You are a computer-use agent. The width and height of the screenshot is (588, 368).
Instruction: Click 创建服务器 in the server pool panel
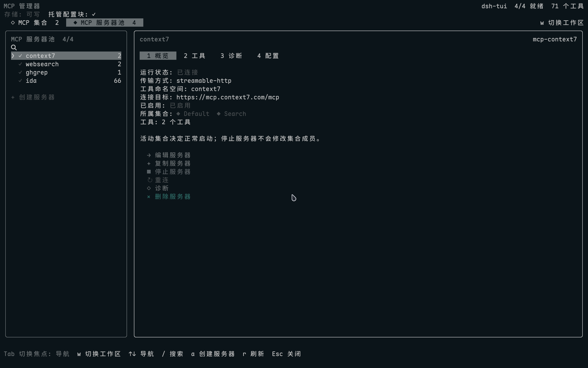pos(37,97)
